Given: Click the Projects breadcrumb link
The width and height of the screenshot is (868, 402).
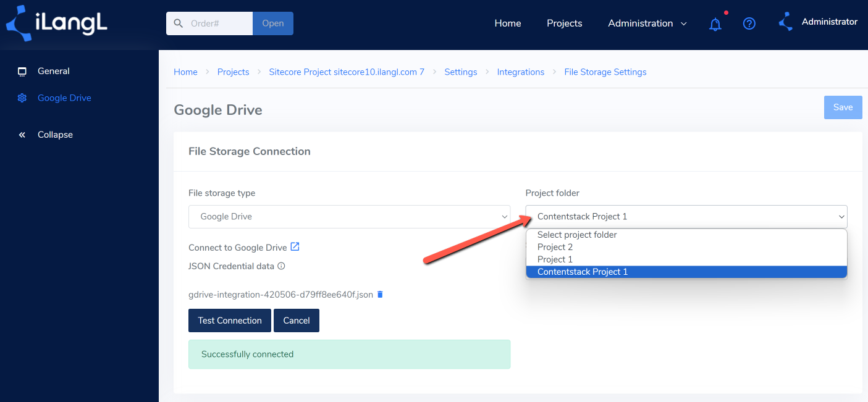Looking at the screenshot, I should click(x=234, y=72).
